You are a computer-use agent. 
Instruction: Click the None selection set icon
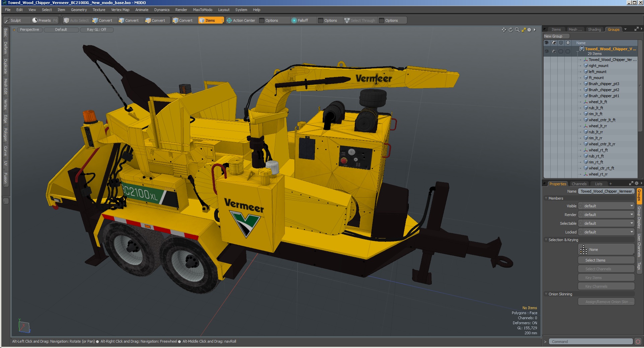click(583, 250)
